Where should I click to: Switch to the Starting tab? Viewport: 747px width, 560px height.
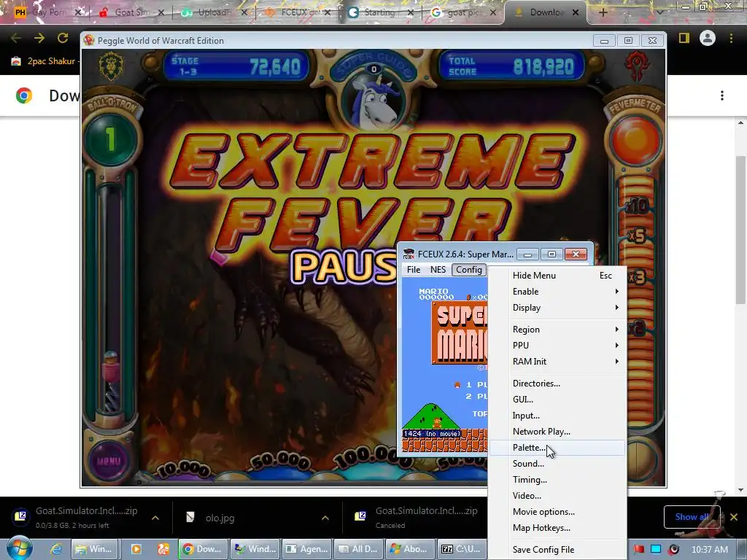tap(379, 12)
